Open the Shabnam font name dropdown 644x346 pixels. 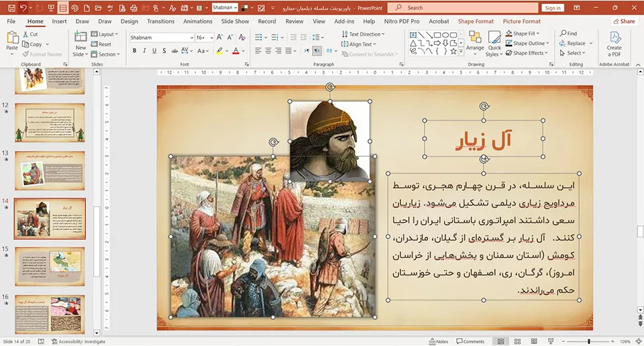tap(192, 38)
